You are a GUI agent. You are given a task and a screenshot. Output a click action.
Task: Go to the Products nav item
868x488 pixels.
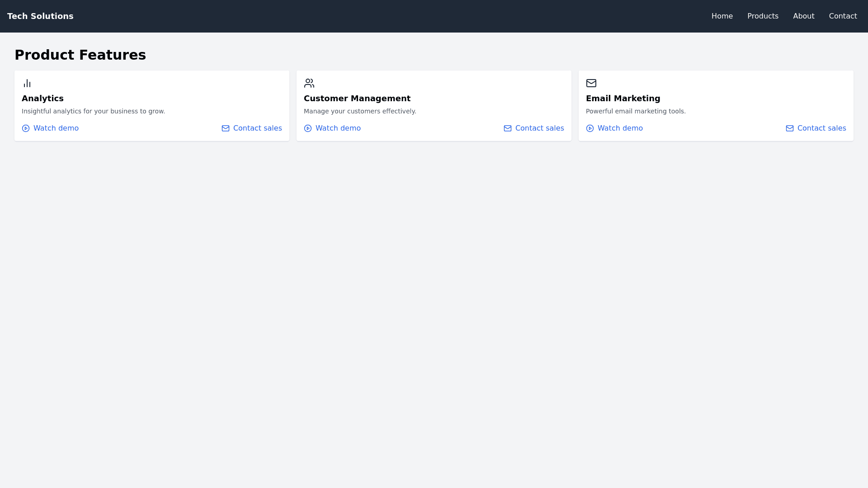pyautogui.click(x=763, y=16)
